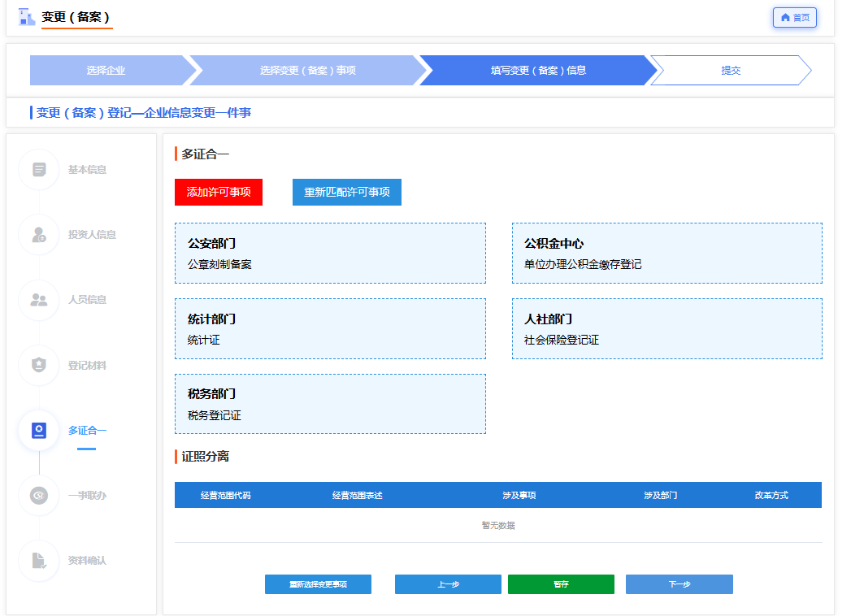Go back to 选择变更(备案)事项 step
851x616 pixels.
coord(307,71)
